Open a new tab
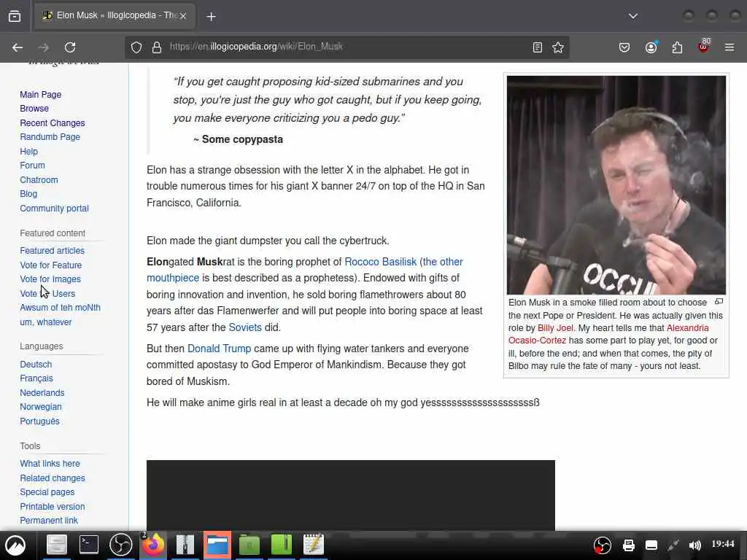The image size is (747, 560). click(x=211, y=17)
